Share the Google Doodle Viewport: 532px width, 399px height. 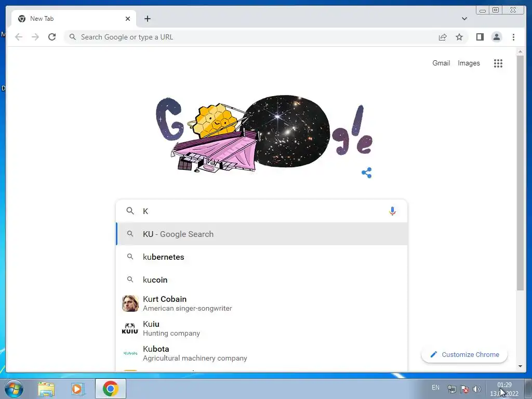tap(367, 172)
